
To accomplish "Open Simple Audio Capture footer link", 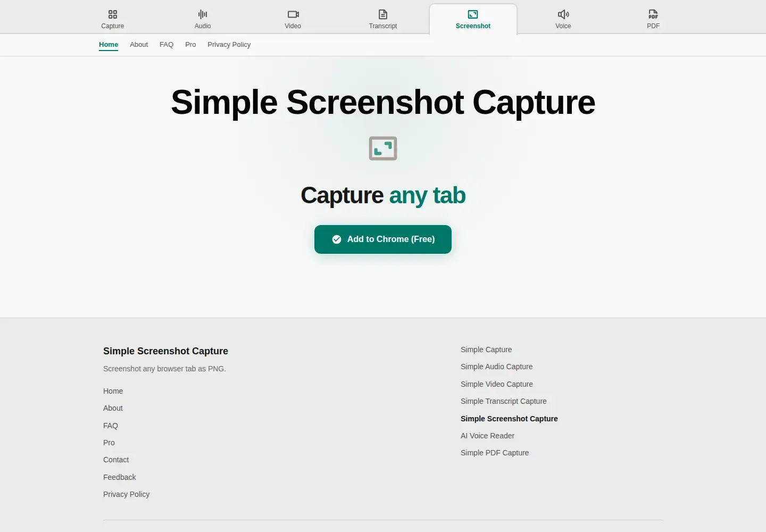I will (496, 367).
